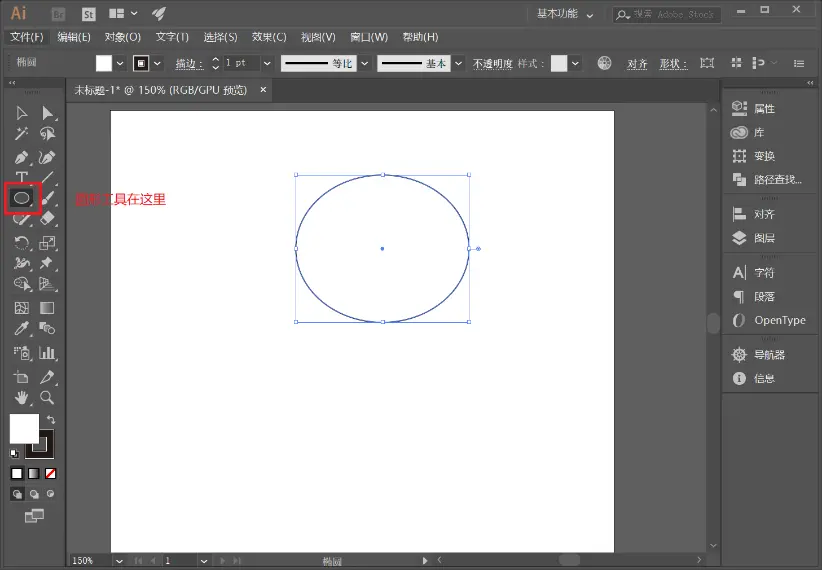Image resolution: width=822 pixels, height=570 pixels.
Task: Activate the Line Segment tool
Action: coord(47,177)
